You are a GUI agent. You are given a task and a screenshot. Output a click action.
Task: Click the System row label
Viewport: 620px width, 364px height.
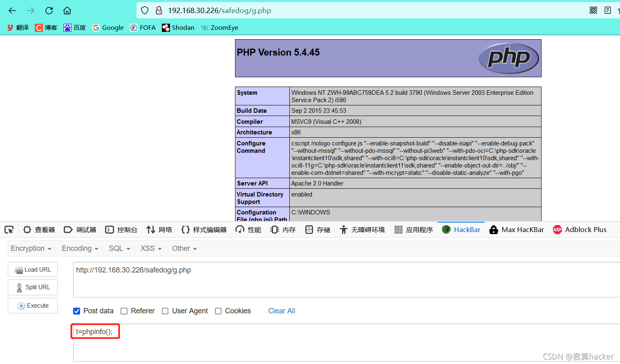point(247,93)
